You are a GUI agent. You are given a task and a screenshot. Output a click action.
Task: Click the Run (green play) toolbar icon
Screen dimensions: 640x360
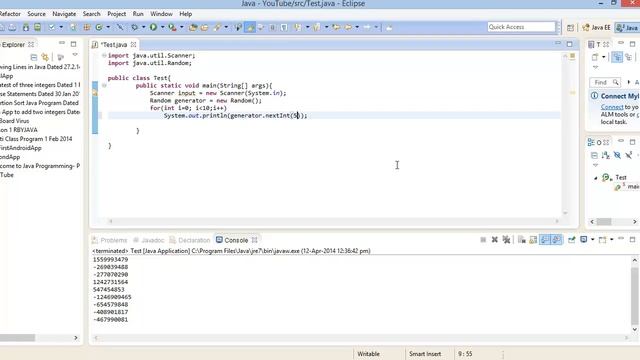[x=153, y=27]
